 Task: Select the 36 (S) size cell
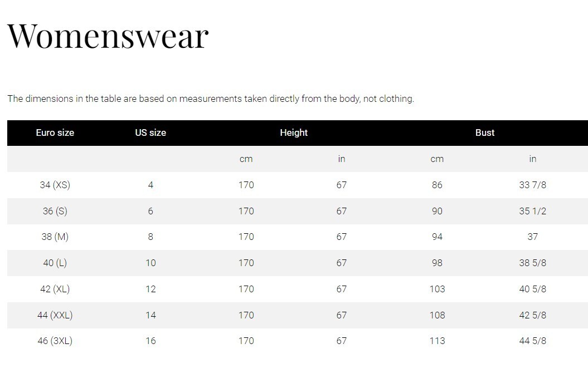55,211
